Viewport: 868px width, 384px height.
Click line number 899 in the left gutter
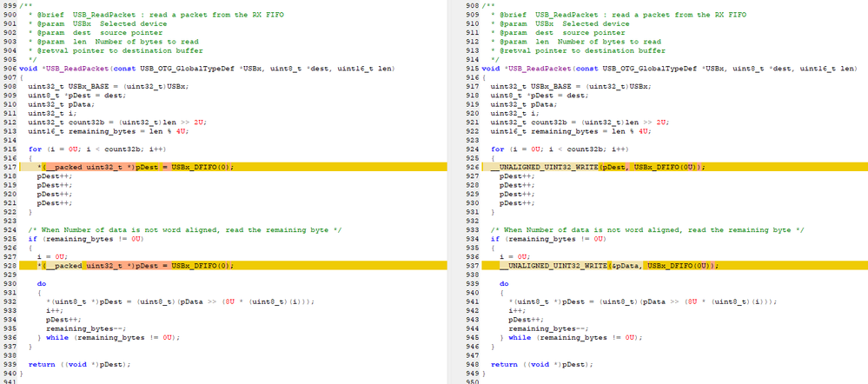pos(9,5)
